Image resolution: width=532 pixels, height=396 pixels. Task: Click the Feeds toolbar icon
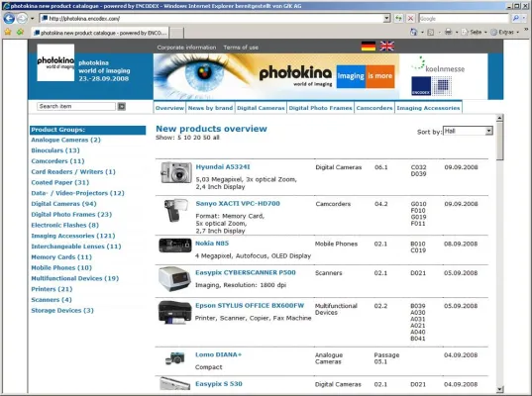[431, 33]
